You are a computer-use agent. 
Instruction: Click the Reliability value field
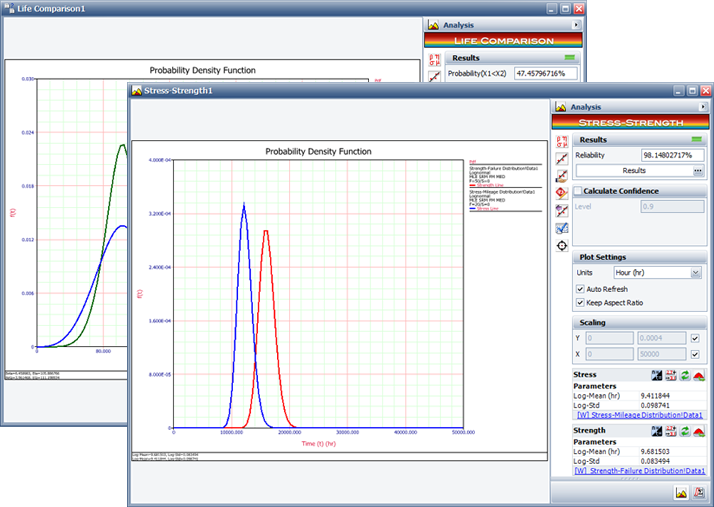(x=672, y=155)
